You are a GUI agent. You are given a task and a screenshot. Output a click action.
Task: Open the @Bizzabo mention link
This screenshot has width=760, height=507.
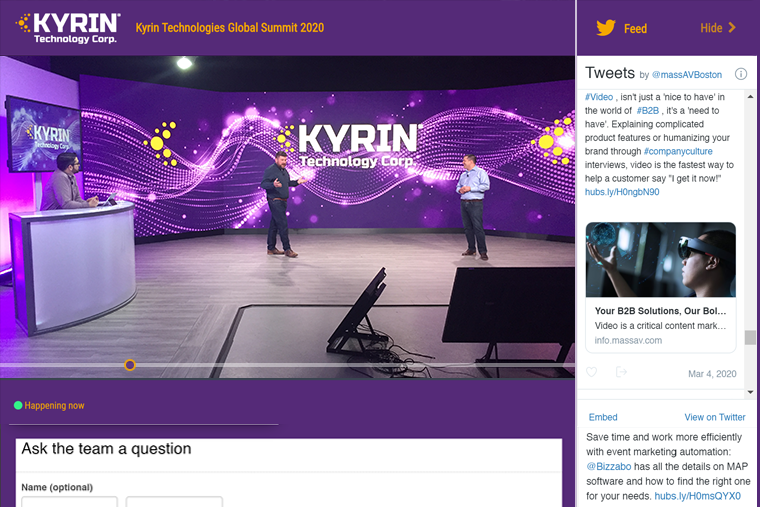(x=609, y=466)
